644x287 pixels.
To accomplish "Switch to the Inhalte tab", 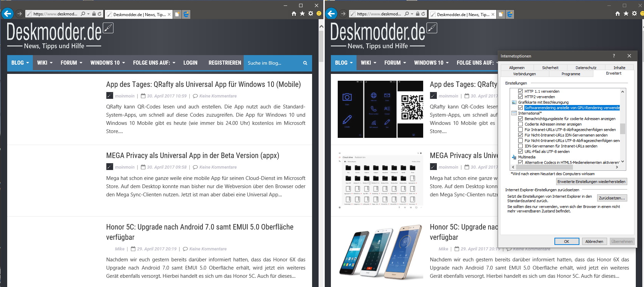I will [619, 68].
